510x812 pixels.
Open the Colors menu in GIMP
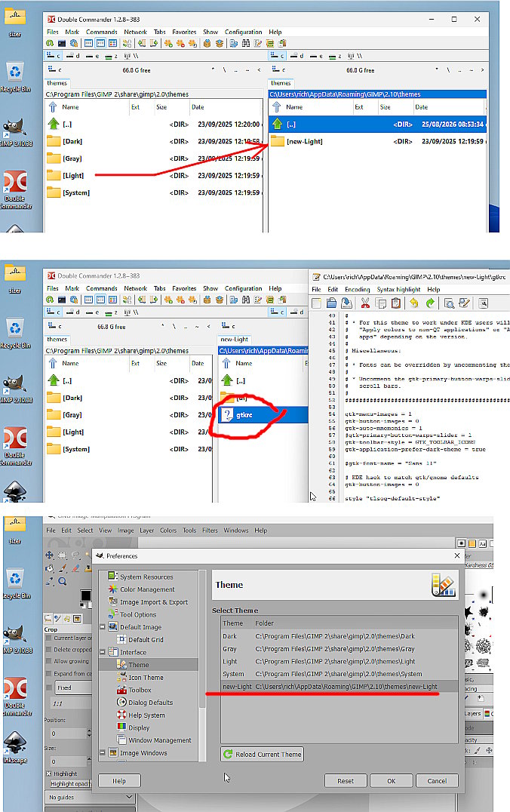tap(167, 531)
